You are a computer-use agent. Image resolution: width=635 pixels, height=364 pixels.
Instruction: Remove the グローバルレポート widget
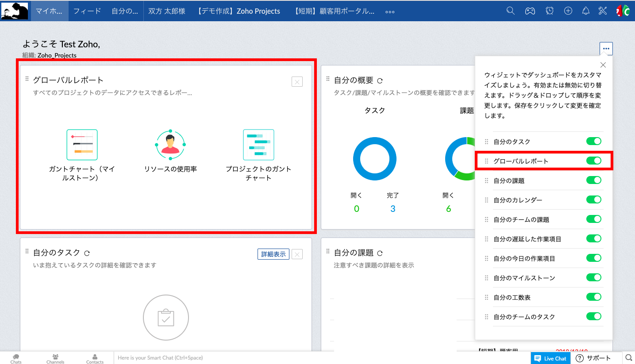point(297,81)
